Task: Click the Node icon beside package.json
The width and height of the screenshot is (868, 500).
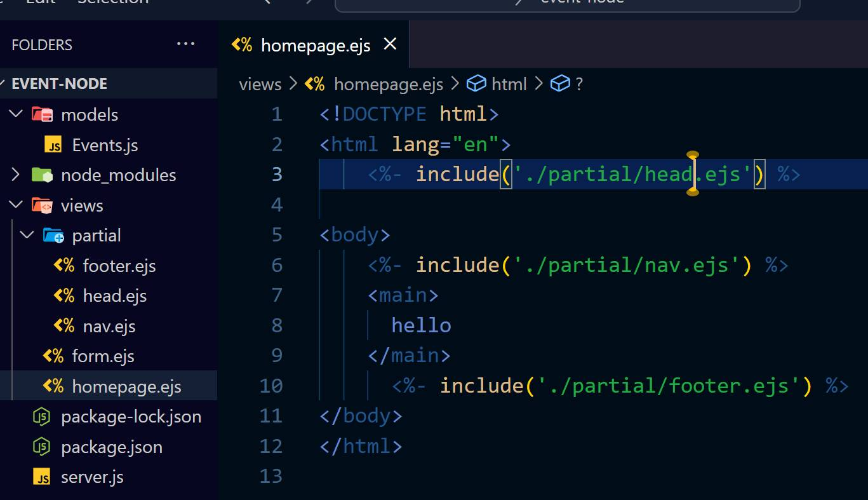Action: [41, 447]
